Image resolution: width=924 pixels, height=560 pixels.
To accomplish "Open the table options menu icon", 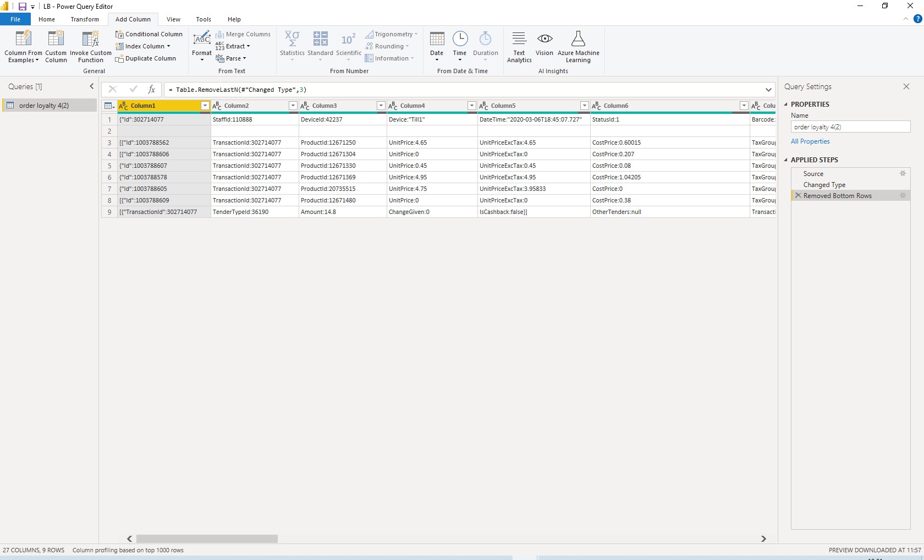I will (x=109, y=106).
